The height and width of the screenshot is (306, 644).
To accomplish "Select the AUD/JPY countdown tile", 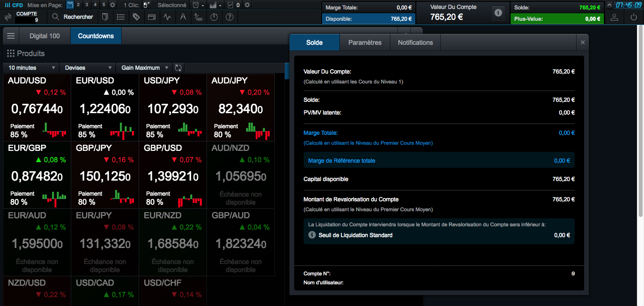I will (241, 108).
